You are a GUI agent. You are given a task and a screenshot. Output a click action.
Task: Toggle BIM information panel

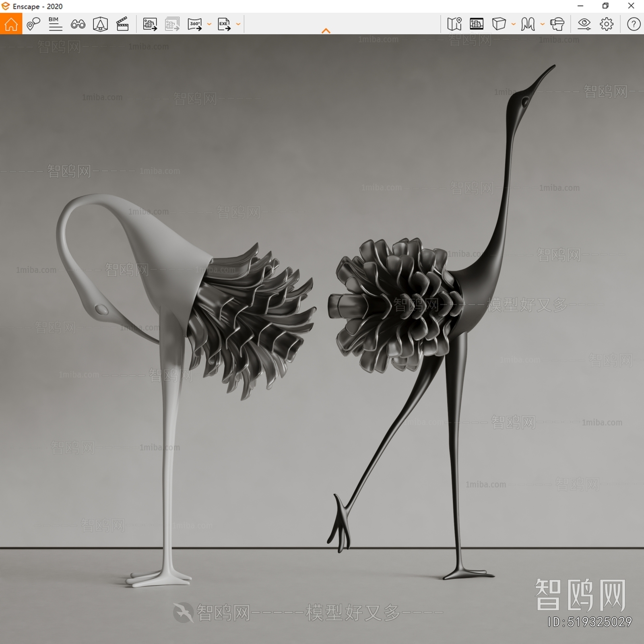[55, 24]
